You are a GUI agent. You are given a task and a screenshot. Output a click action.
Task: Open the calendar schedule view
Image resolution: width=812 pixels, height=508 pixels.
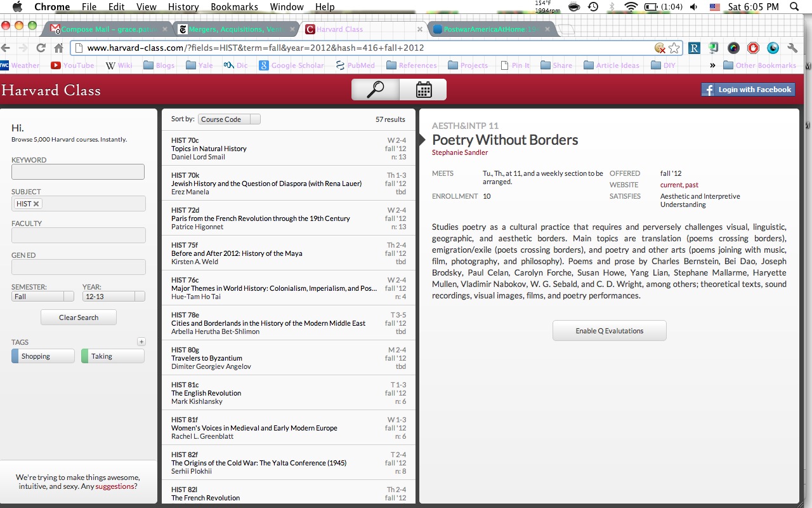[x=423, y=90]
